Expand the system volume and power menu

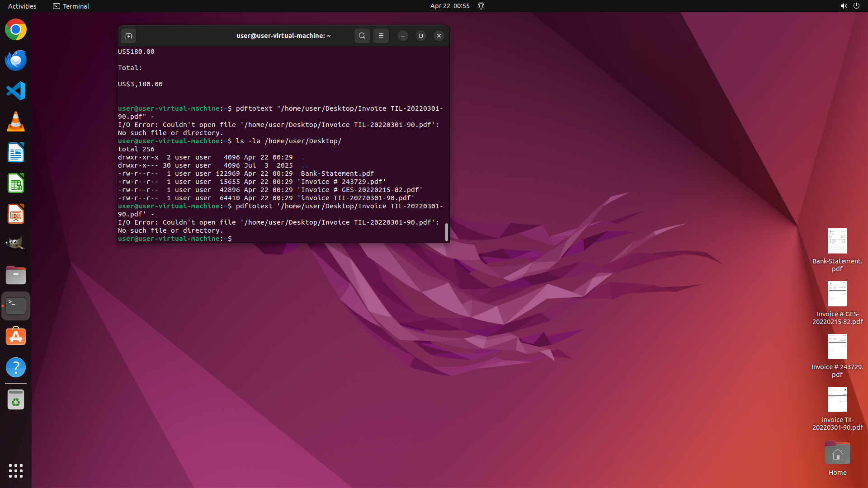click(849, 6)
